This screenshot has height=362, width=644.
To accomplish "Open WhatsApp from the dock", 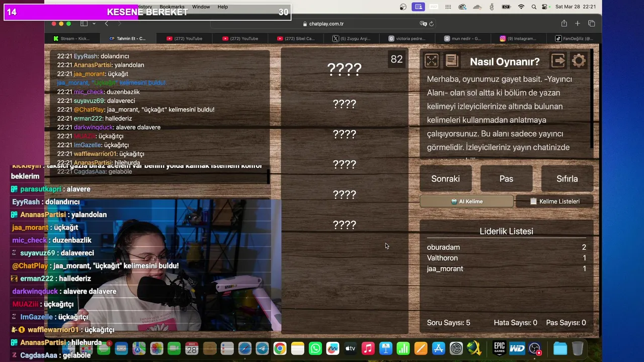I will [x=315, y=348].
